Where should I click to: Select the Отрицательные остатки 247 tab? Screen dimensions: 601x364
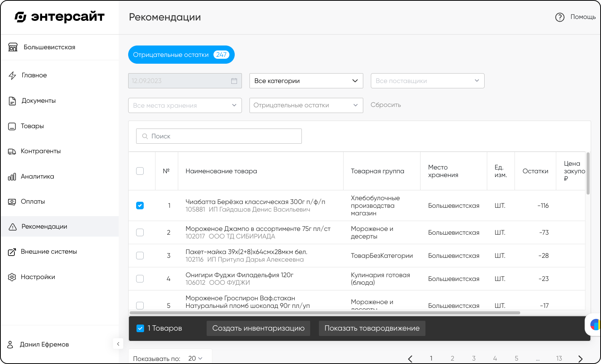click(x=181, y=55)
